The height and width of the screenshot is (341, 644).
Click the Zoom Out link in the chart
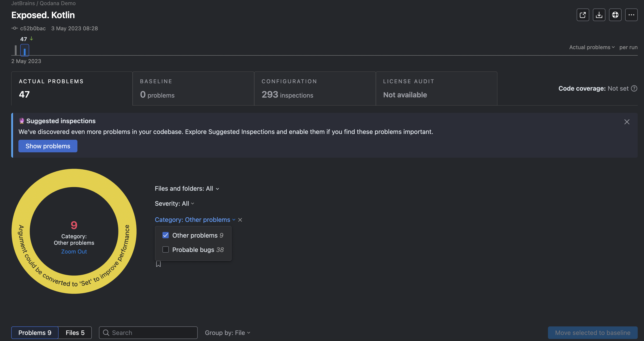74,251
